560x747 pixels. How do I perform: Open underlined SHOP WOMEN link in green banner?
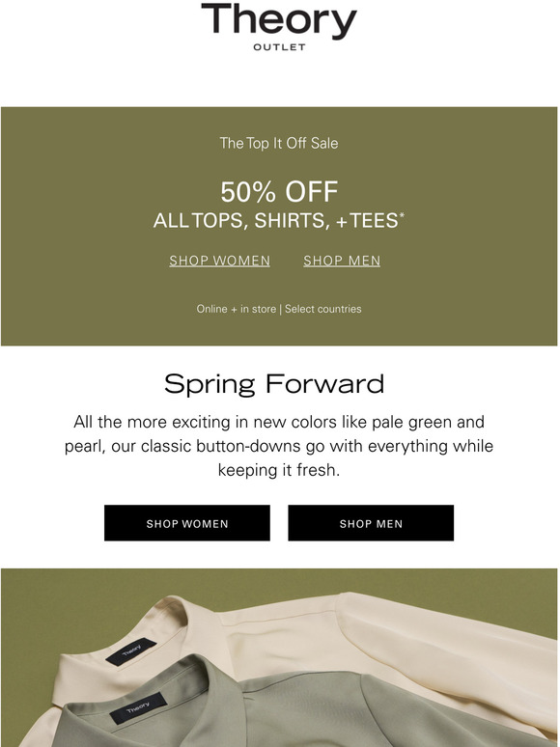tap(220, 261)
